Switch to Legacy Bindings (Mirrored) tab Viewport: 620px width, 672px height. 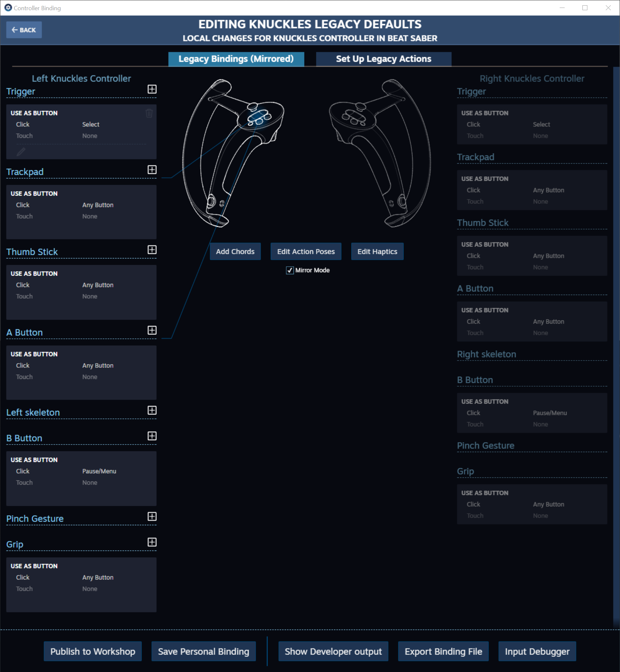pos(236,59)
